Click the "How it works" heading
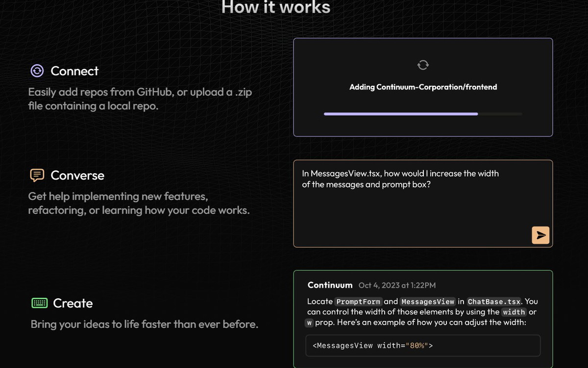 (x=276, y=7)
